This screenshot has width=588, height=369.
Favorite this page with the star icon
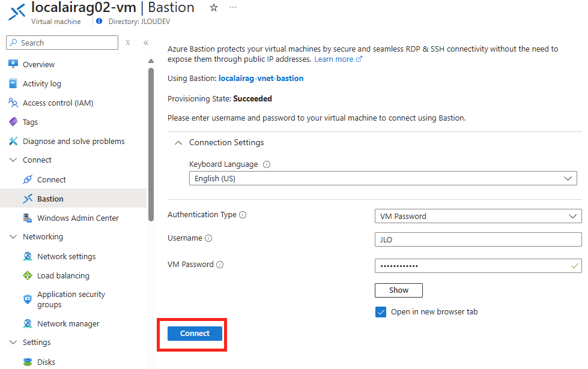coord(214,7)
